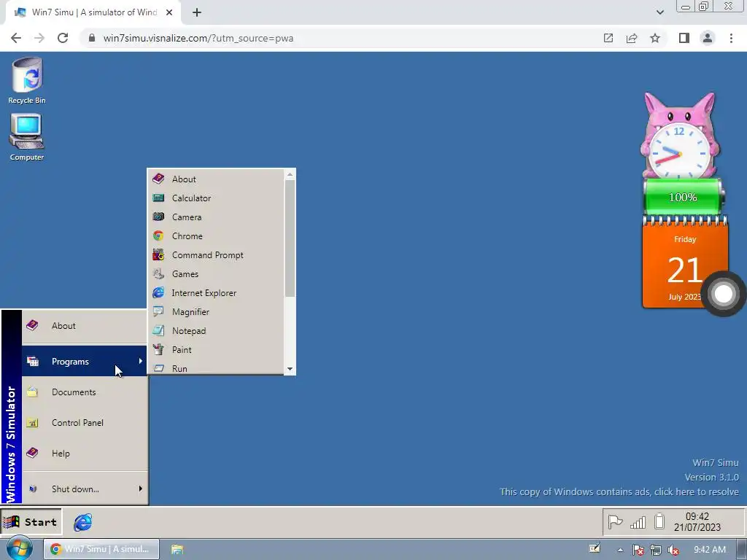
Task: Click the Command Prompt icon in Programs list
Action: 158,254
